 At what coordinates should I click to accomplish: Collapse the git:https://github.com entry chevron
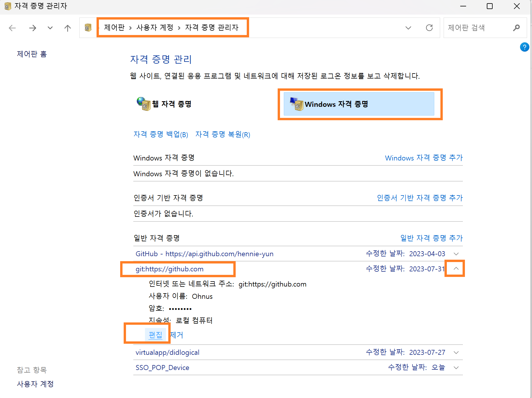[x=456, y=268]
